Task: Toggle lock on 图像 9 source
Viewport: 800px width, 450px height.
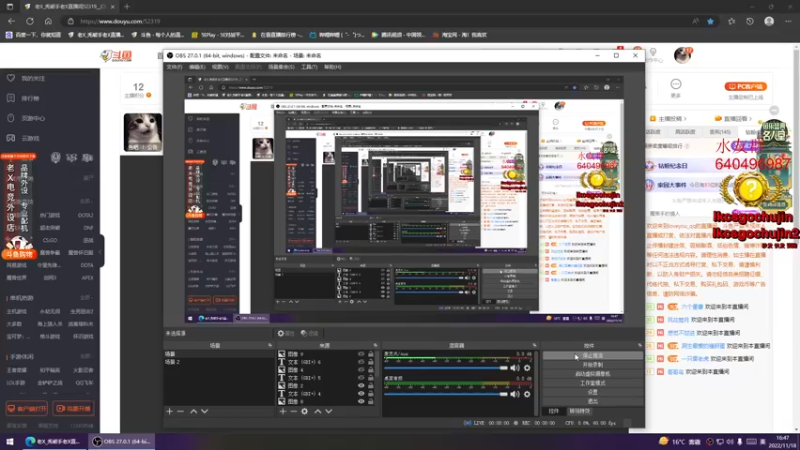Action: [371, 354]
